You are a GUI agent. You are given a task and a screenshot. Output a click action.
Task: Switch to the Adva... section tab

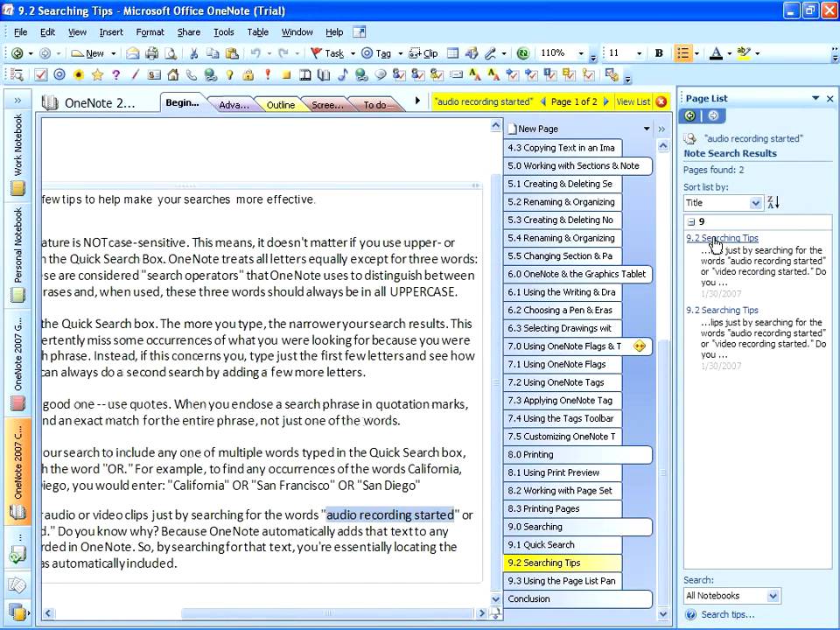pyautogui.click(x=234, y=104)
